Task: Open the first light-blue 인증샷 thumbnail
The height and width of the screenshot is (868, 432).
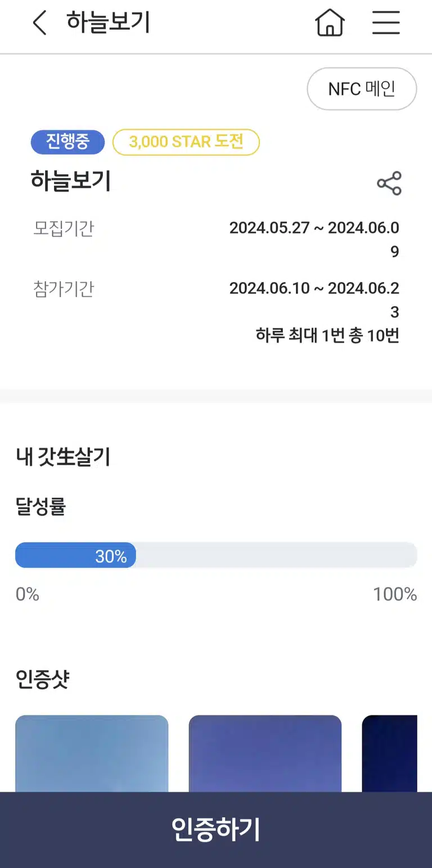Action: [92, 753]
